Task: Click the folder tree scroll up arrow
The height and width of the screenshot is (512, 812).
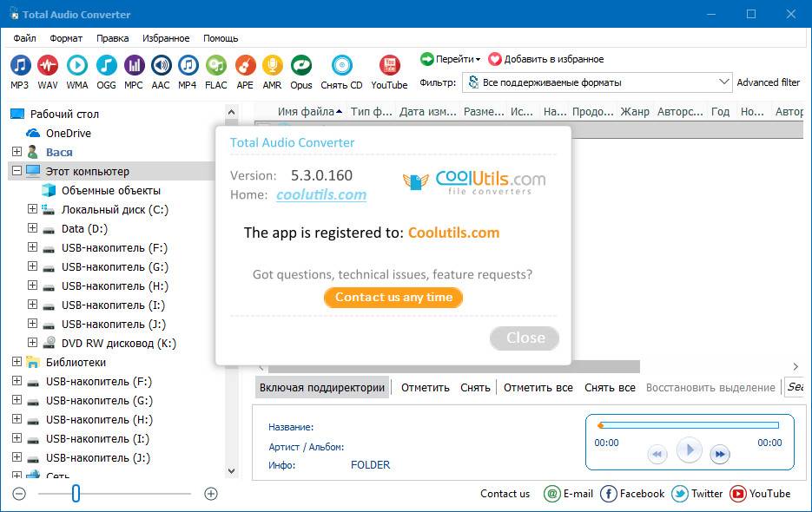Action: [232, 112]
